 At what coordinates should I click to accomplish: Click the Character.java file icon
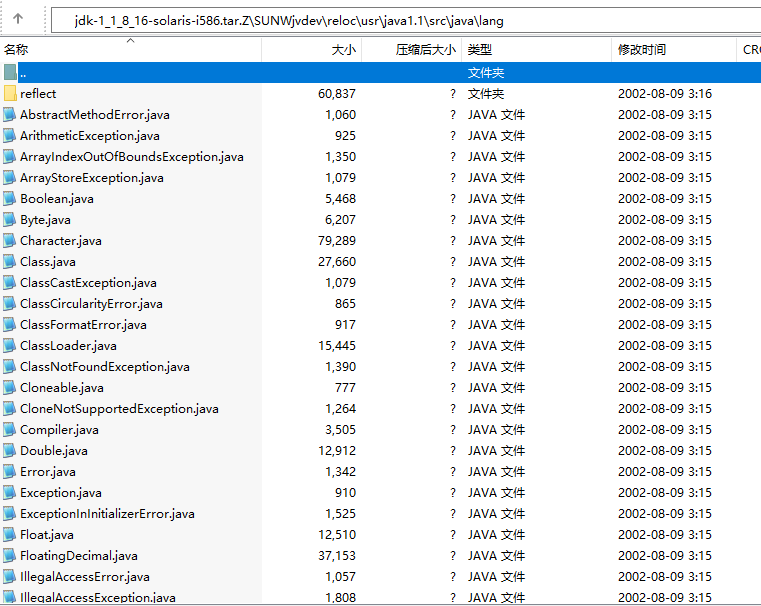[10, 241]
